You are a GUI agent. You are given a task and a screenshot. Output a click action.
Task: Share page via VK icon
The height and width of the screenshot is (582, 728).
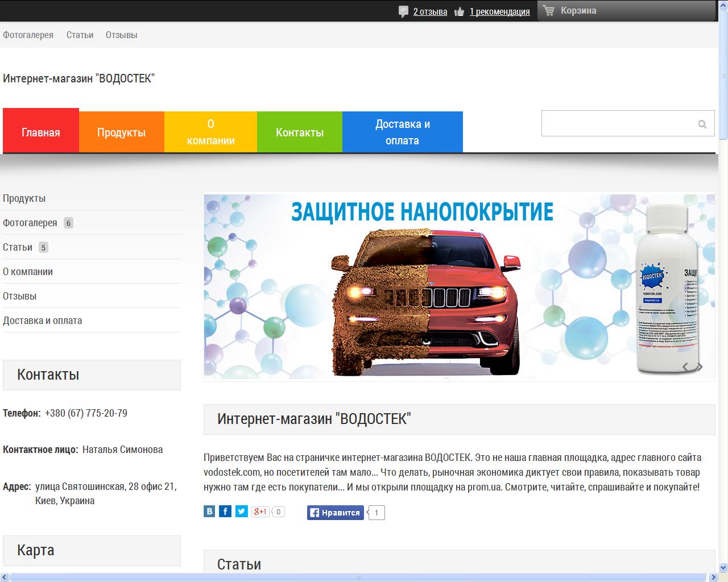point(209,512)
